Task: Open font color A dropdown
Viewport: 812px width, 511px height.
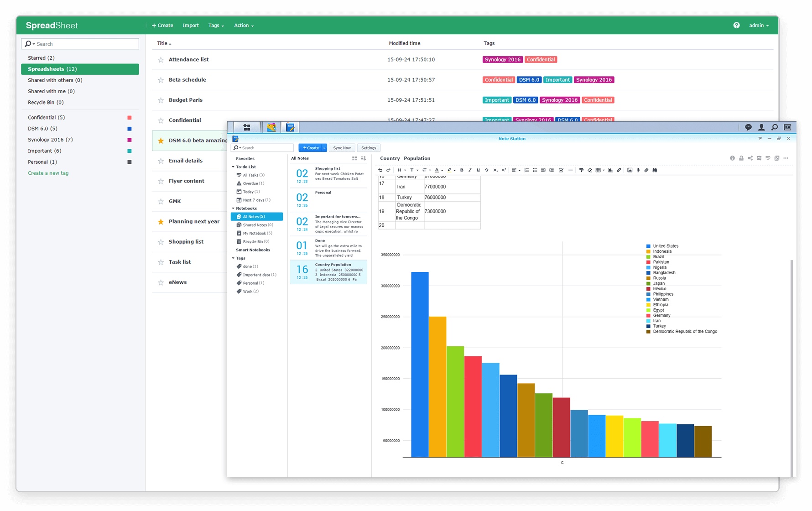Action: coord(438,170)
